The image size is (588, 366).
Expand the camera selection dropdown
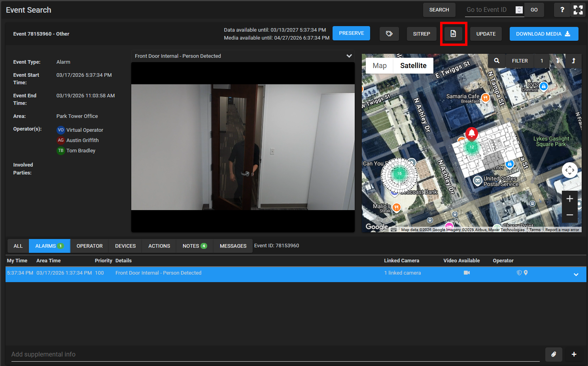tap(349, 56)
